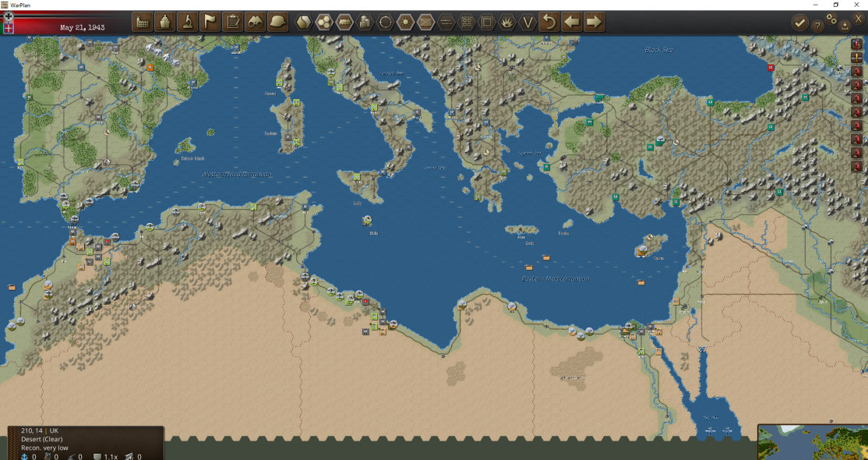This screenshot has height=460, width=868.
Task: Click the warship naval icon
Action: pyautogui.click(x=165, y=22)
